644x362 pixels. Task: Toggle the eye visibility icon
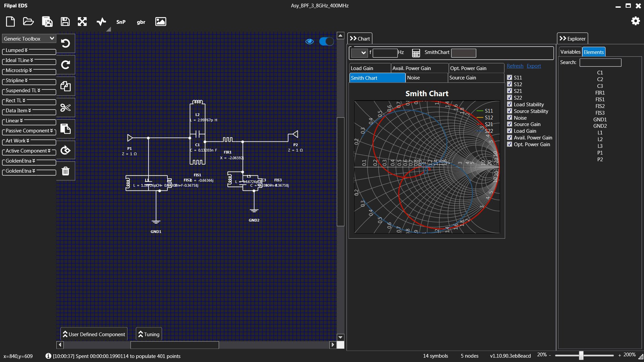click(310, 41)
